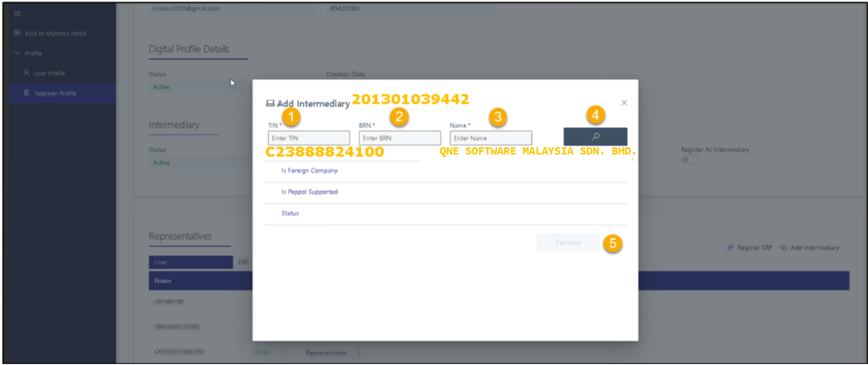Screen dimensions: 868x365
Task: Collapse the Profile section chevron
Action: 17,53
